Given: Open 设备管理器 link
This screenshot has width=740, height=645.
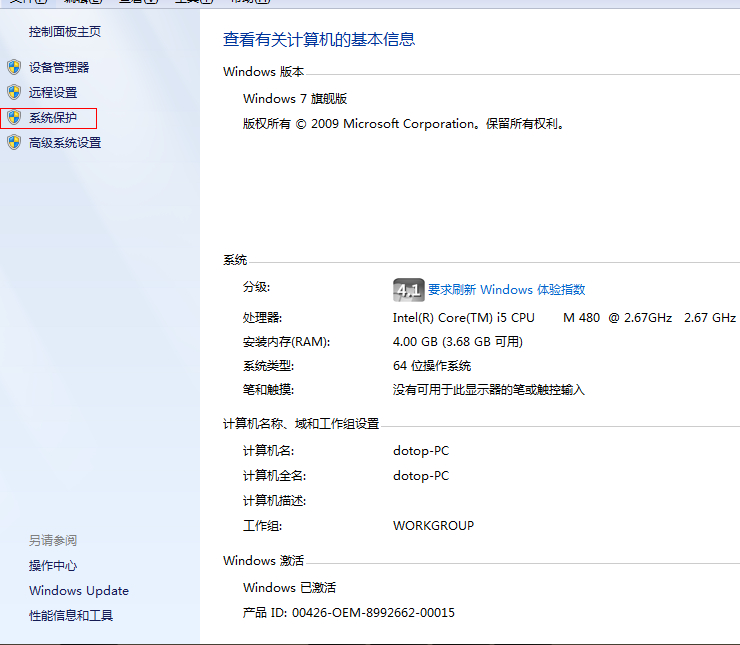Looking at the screenshot, I should tap(59, 67).
